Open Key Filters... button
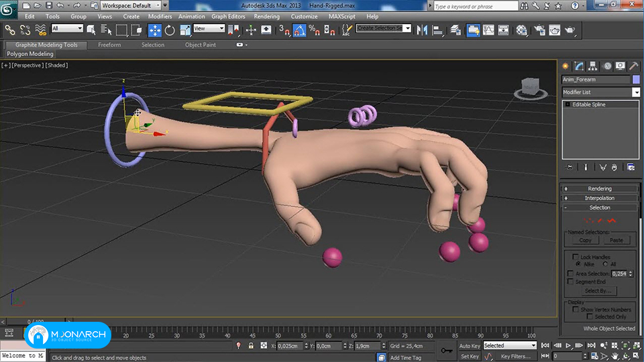Viewport: 644px width, 362px height. (x=516, y=356)
